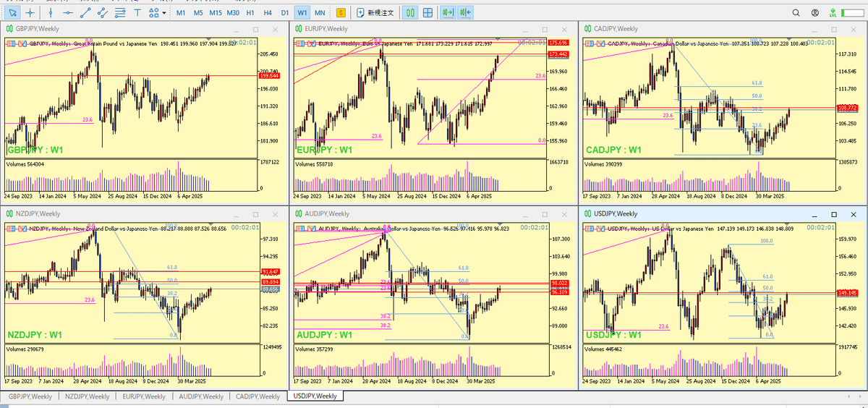The height and width of the screenshot is (408, 868).
Task: Switch timeframe to M15
Action: (216, 13)
